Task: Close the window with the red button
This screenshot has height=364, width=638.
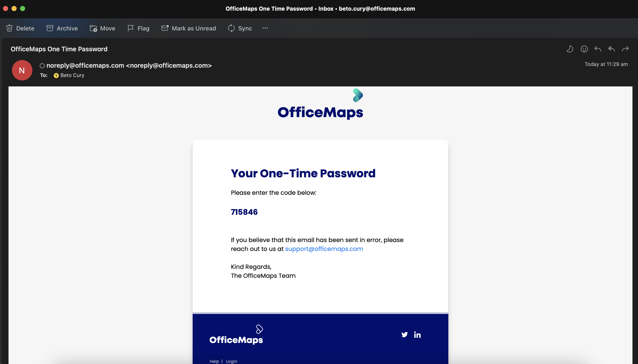Action: point(6,9)
